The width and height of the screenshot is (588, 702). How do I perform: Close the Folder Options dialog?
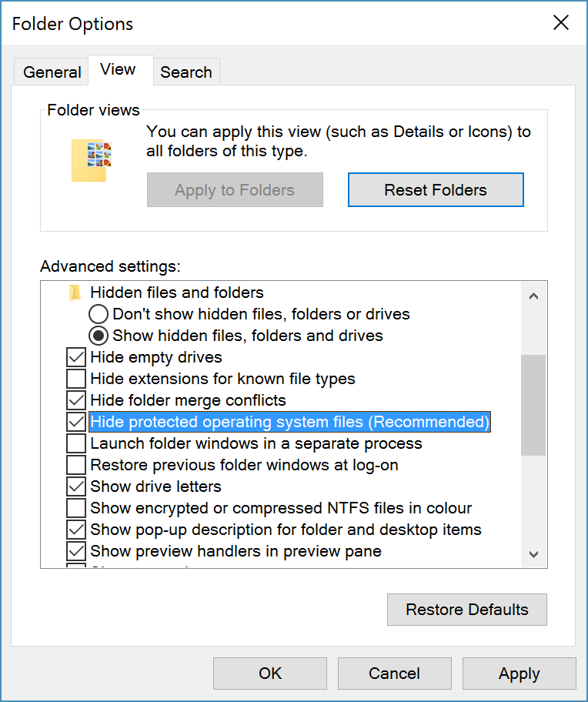point(561,23)
